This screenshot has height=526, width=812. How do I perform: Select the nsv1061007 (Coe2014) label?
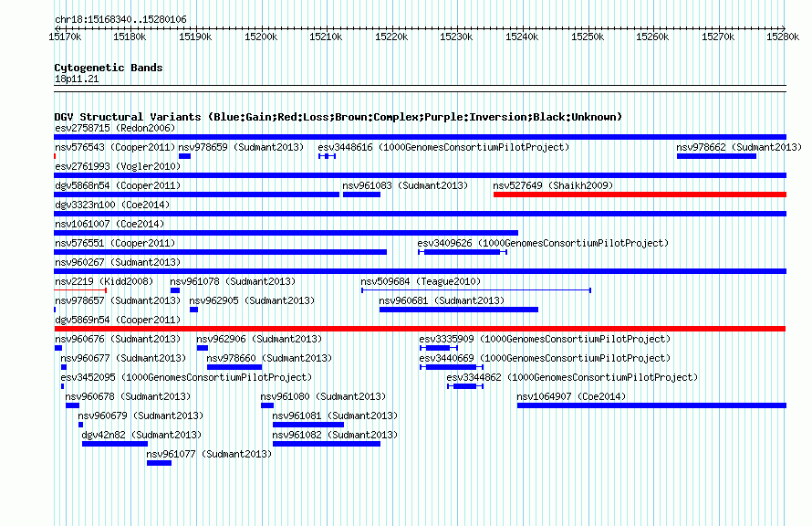[109, 224]
